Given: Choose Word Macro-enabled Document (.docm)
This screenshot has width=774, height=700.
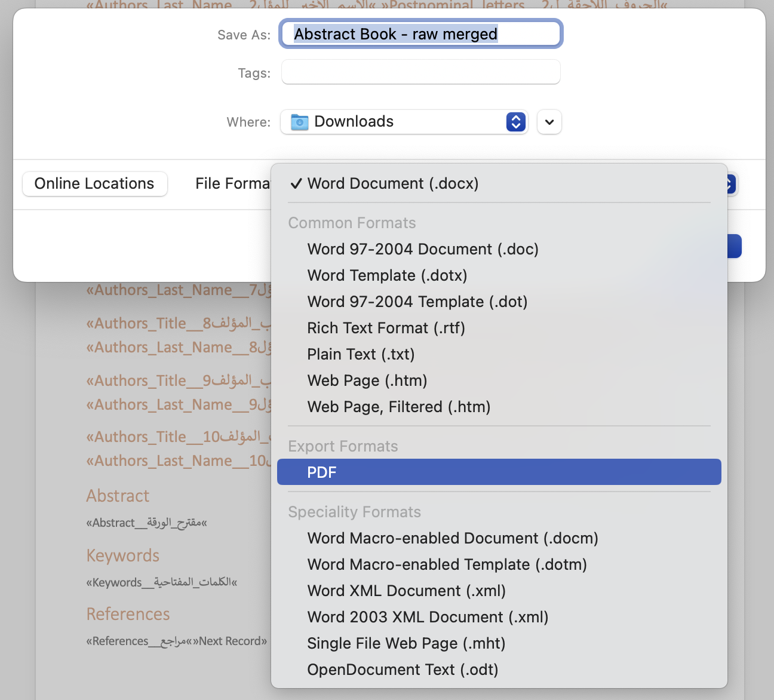Looking at the screenshot, I should tap(452, 538).
